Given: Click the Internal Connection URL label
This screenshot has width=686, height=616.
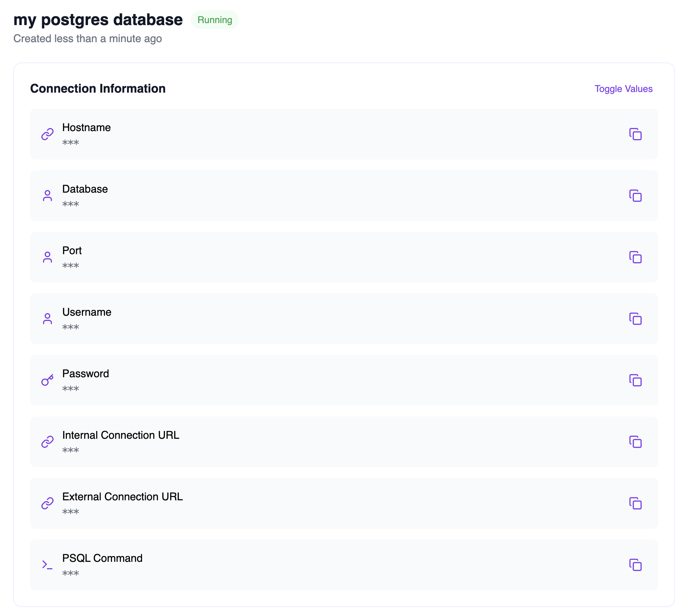Looking at the screenshot, I should point(121,435).
